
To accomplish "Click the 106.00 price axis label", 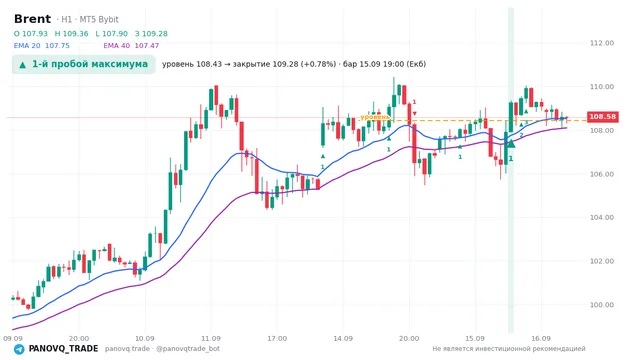I will point(602,174).
